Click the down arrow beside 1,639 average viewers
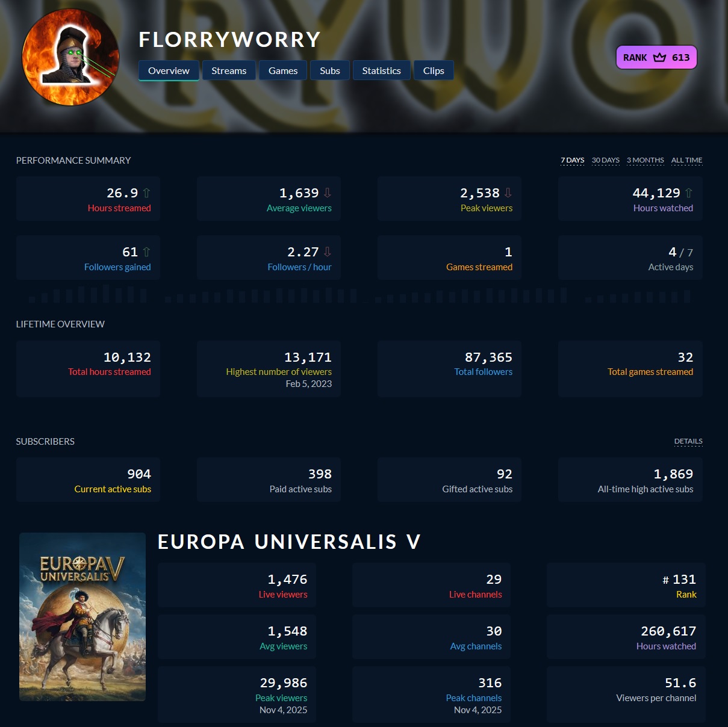728x727 pixels. 328,193
